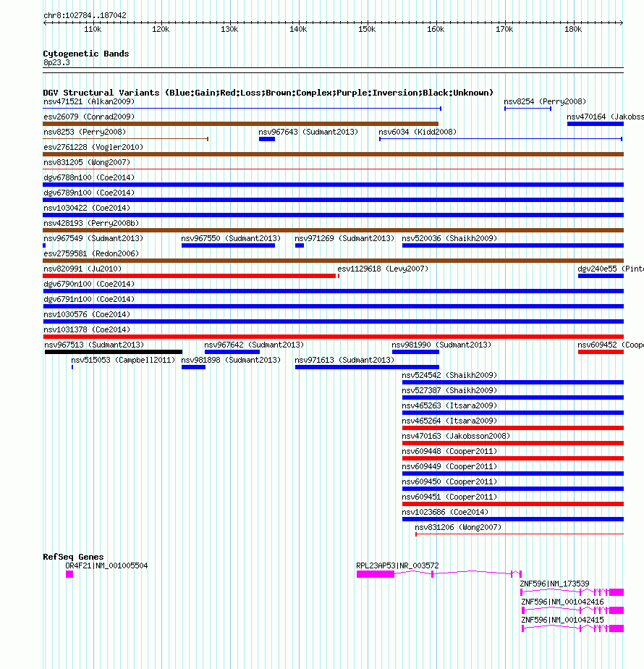The width and height of the screenshot is (644, 669).
Task: Click nsv609451 (Cooper2011) label
Action: [x=449, y=497]
